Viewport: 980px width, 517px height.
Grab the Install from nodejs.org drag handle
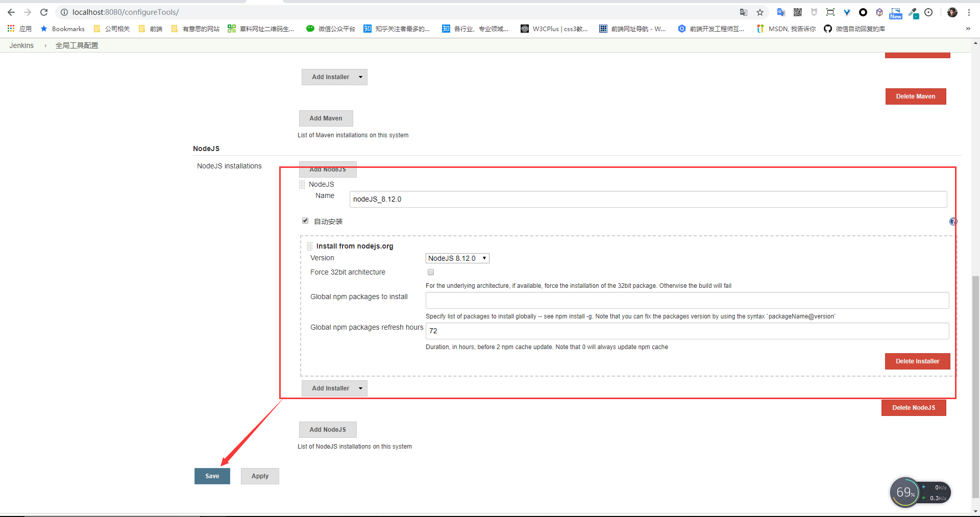(310, 247)
